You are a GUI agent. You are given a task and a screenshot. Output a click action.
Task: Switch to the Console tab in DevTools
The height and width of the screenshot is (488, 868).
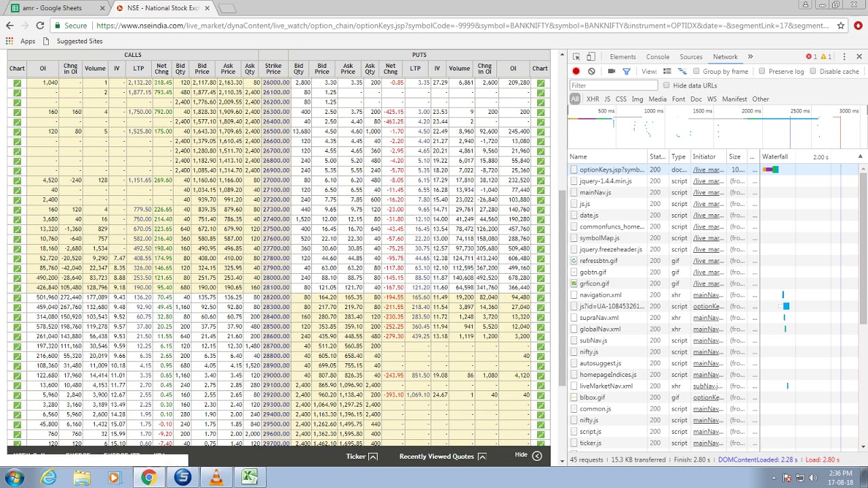[x=658, y=57]
